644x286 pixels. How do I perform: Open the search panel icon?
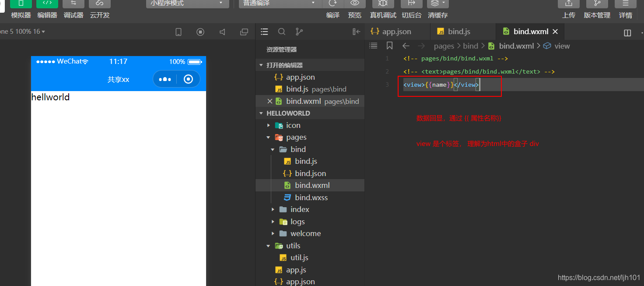click(282, 32)
